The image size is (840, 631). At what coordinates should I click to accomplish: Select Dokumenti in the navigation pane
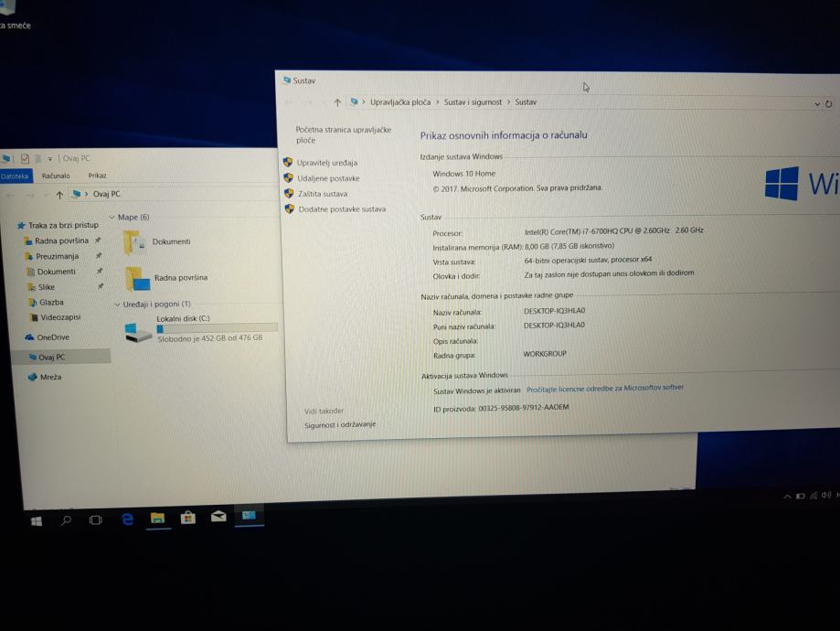coord(51,272)
